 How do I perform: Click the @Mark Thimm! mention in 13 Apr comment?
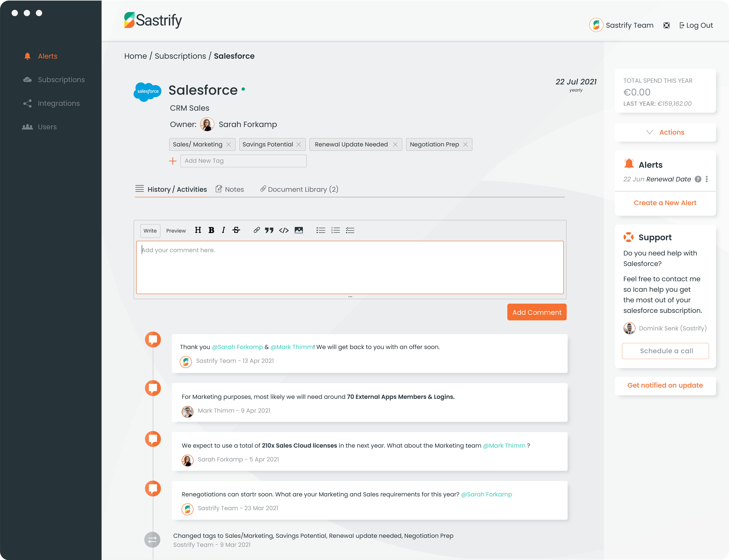pos(292,347)
